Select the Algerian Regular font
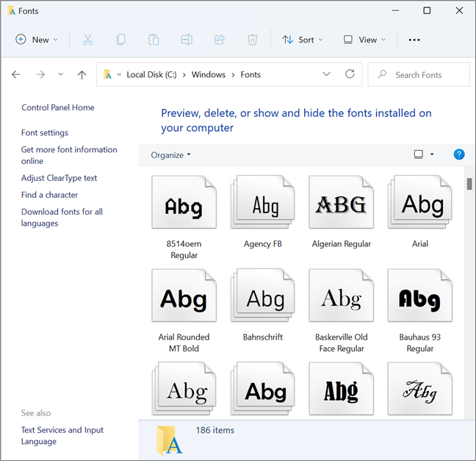This screenshot has height=461, width=476. [x=342, y=212]
